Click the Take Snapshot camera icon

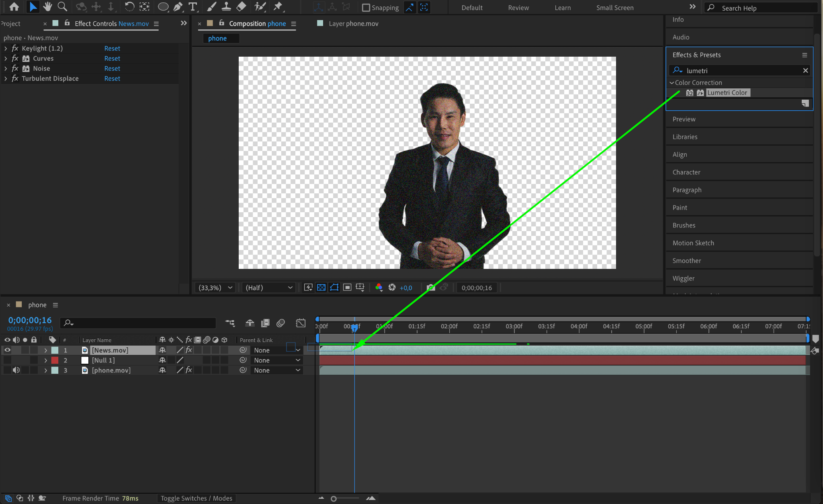pos(430,288)
